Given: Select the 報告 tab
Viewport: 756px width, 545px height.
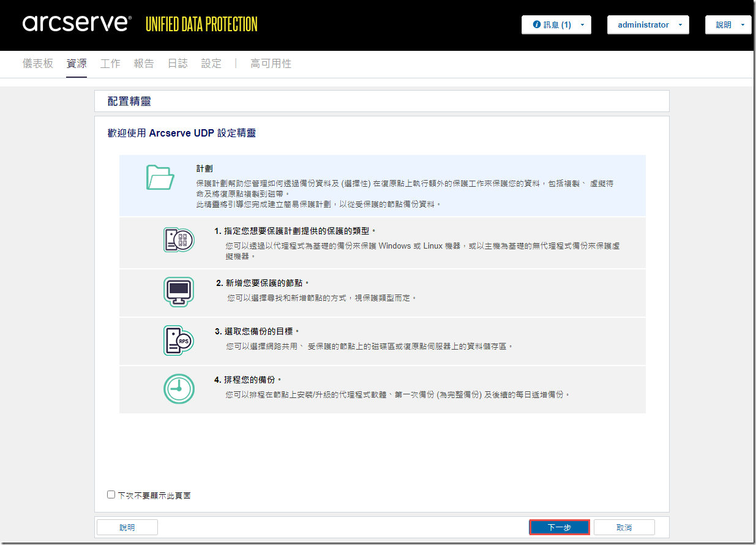Looking at the screenshot, I should [x=144, y=64].
